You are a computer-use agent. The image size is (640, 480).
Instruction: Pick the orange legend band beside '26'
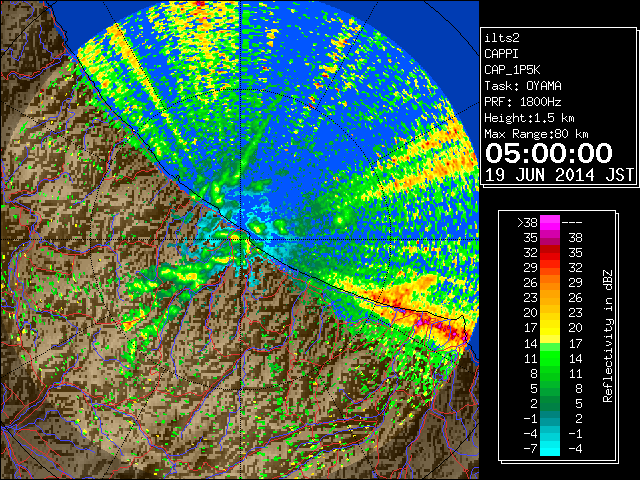(550, 283)
